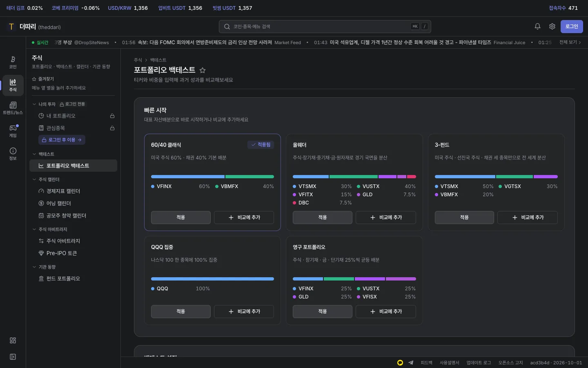Collapse 백테스트 group
This screenshot has height=368, width=588.
pos(43,154)
